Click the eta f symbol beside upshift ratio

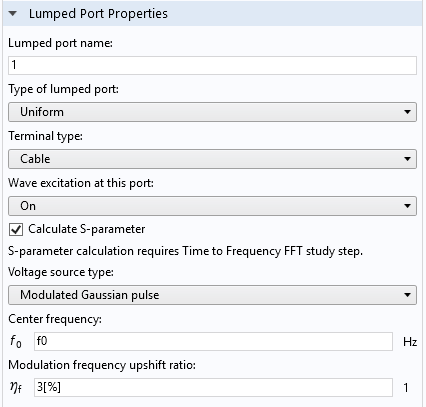click(x=16, y=387)
